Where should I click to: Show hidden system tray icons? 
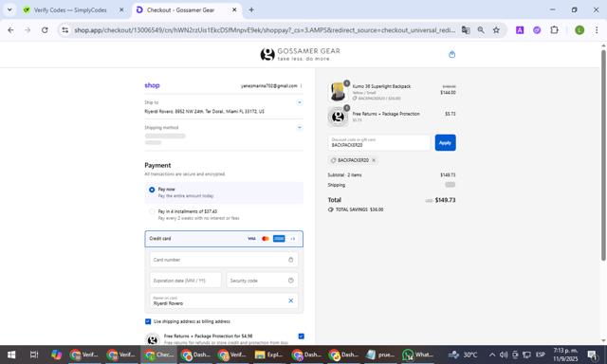[x=491, y=355]
